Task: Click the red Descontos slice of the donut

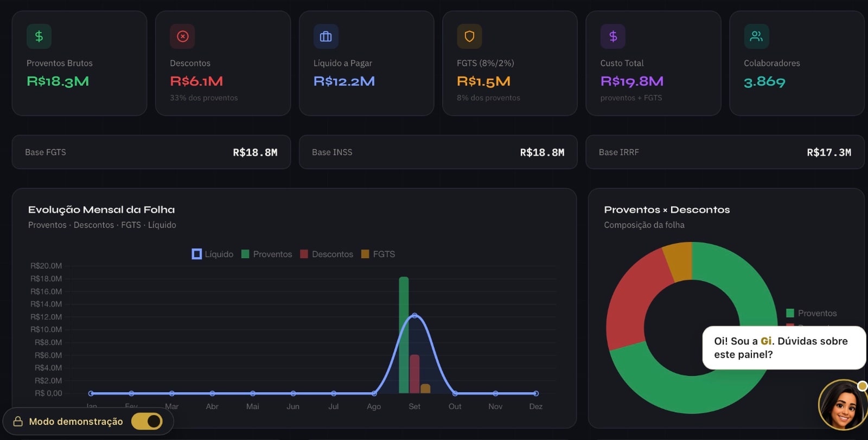Action: [x=634, y=301]
